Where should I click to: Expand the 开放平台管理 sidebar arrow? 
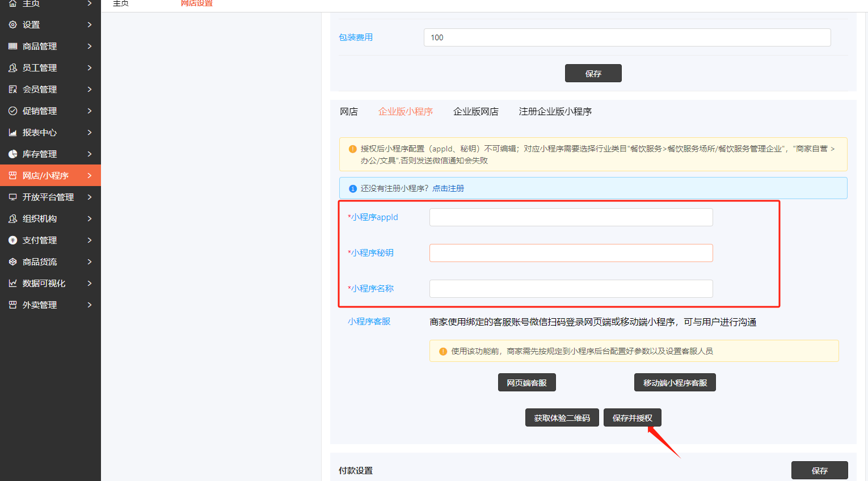click(x=90, y=197)
